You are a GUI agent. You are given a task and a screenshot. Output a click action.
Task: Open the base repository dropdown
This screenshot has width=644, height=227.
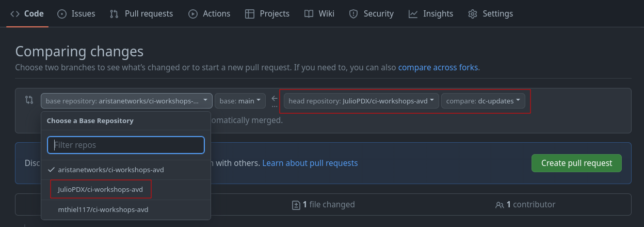(126, 101)
